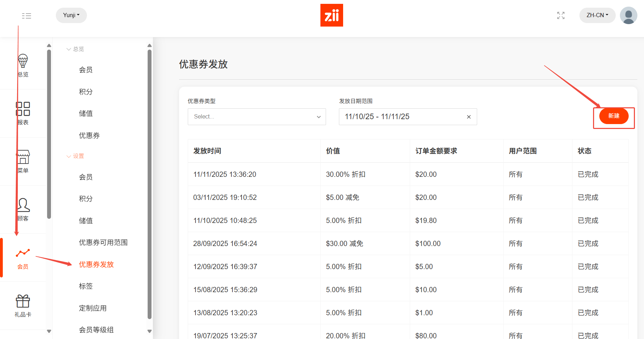Screen dimensions: 644x339
Task: Open the 优惠券类型 select dropdown
Action: (257, 117)
